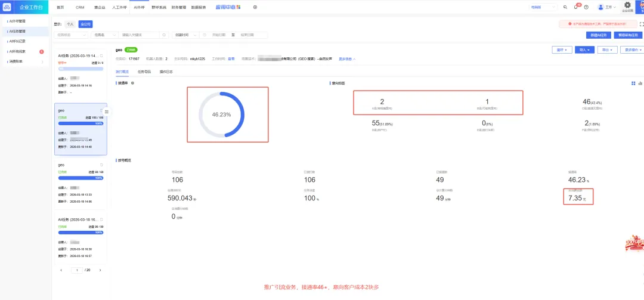This screenshot has width=644, height=300.
Task: Switch 意向标签 to bar chart icon
Action: (640, 83)
